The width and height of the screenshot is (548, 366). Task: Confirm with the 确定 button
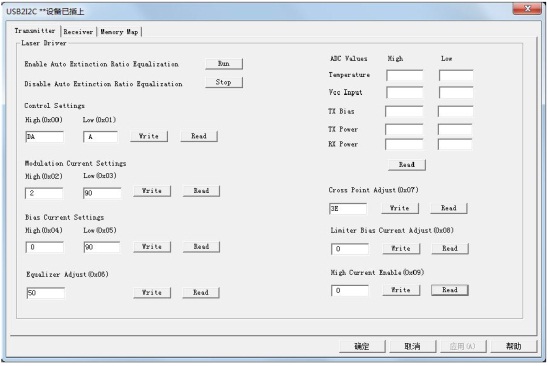tap(362, 346)
